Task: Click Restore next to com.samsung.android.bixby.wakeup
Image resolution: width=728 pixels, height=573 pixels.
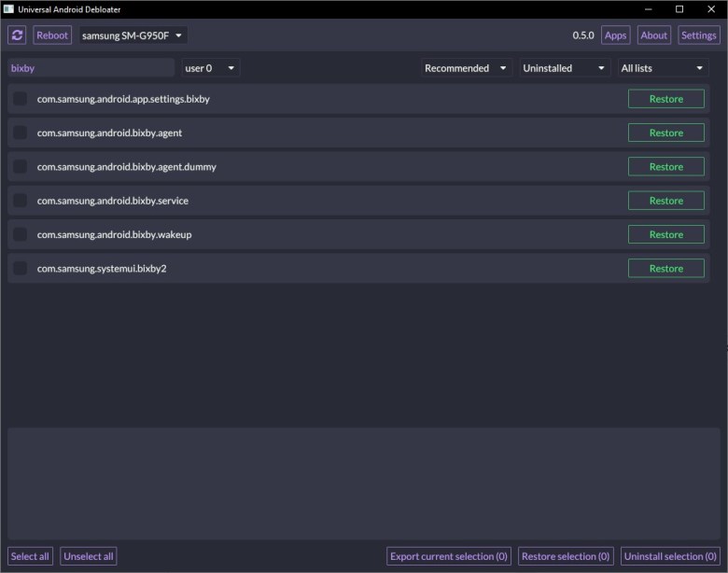Action: tap(666, 234)
